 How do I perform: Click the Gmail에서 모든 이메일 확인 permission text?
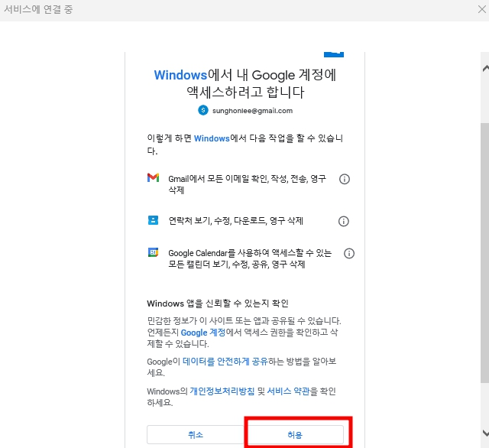coord(247,184)
